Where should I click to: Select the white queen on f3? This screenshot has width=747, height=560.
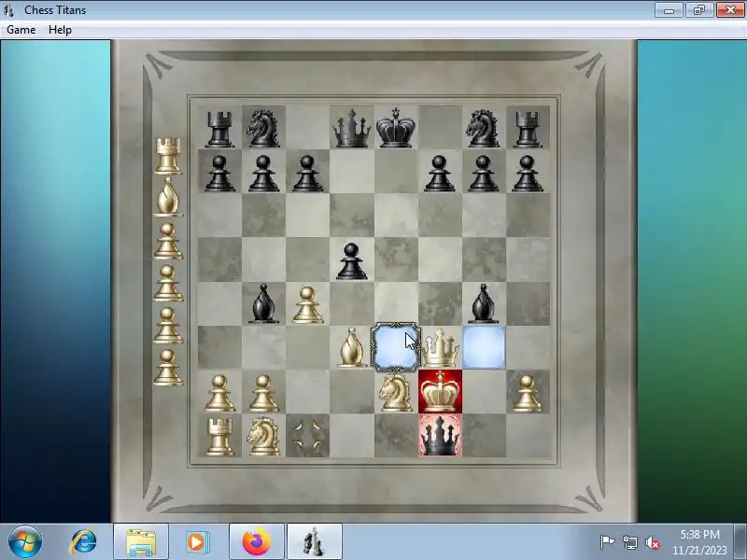coord(440,348)
